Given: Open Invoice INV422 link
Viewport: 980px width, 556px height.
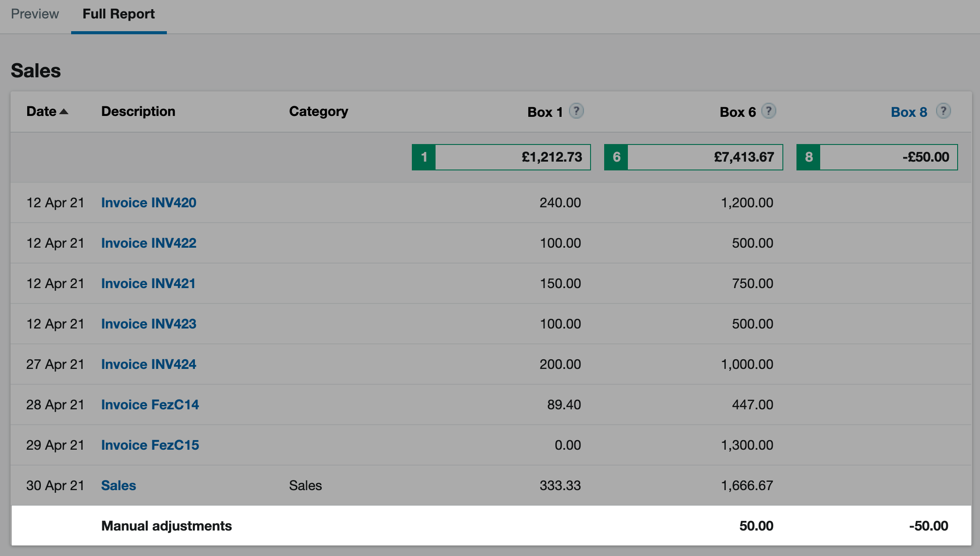Looking at the screenshot, I should (148, 243).
